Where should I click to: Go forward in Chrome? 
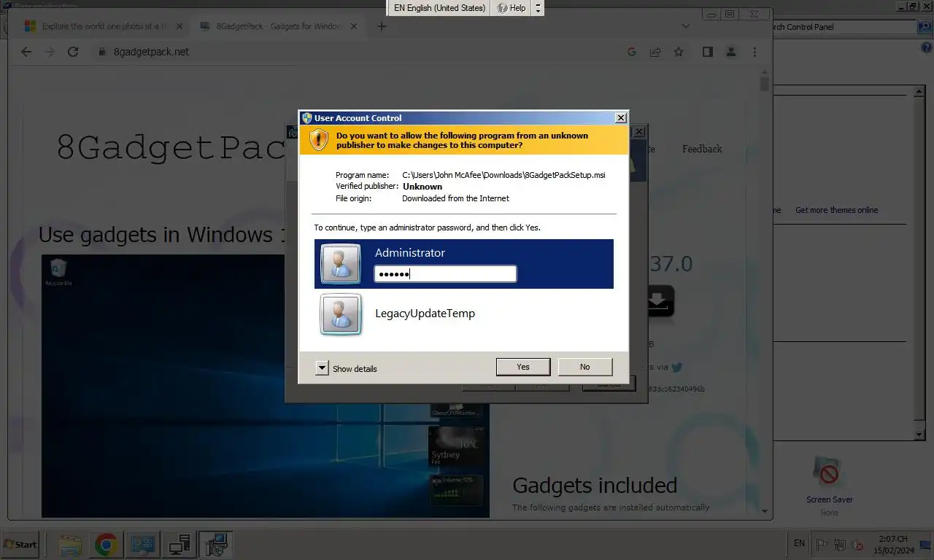[50, 52]
